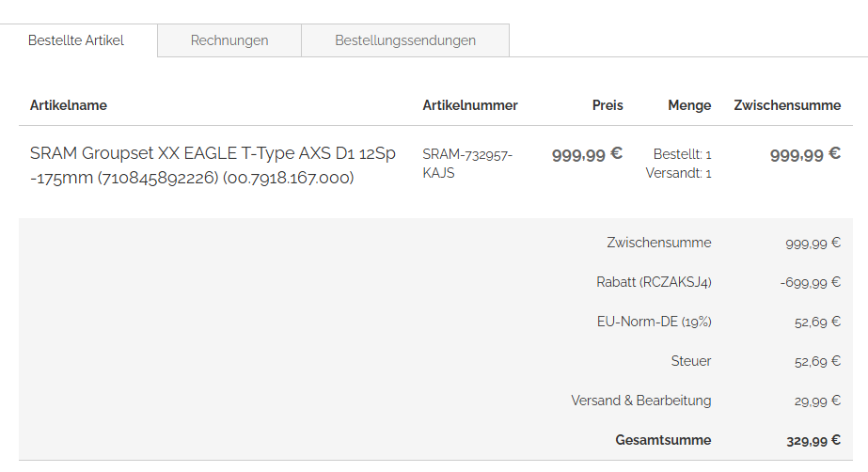Click the Zwischensumme column header
The image size is (868, 472).
pyautogui.click(x=787, y=105)
